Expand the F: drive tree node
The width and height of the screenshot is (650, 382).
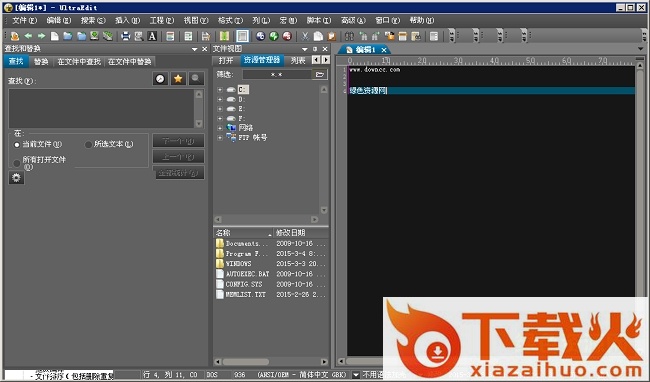pyautogui.click(x=220, y=118)
